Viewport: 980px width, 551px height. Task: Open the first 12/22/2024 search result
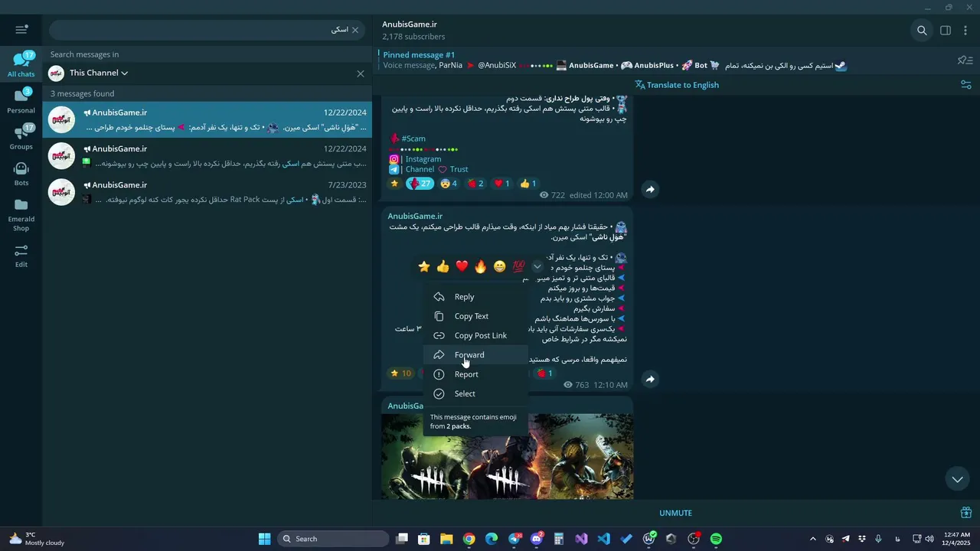207,119
